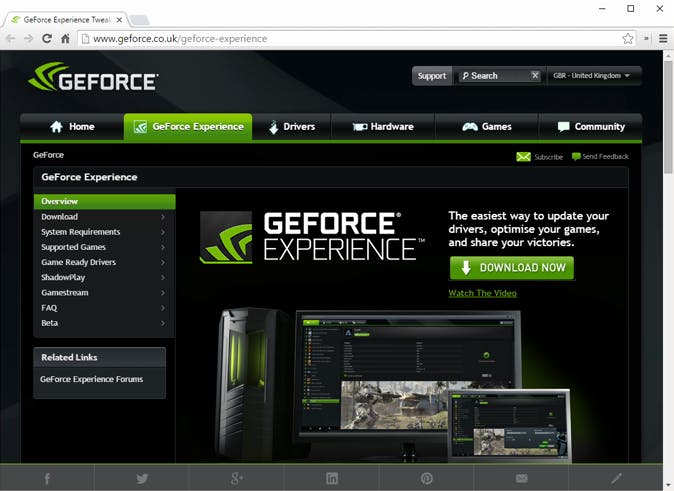Clear the search box with X icon
The width and height of the screenshot is (674, 491).
tap(535, 75)
